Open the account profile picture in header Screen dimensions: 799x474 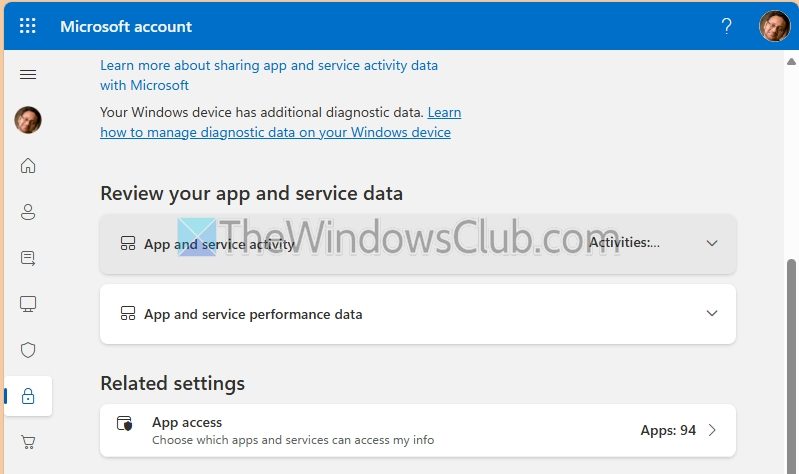[774, 26]
